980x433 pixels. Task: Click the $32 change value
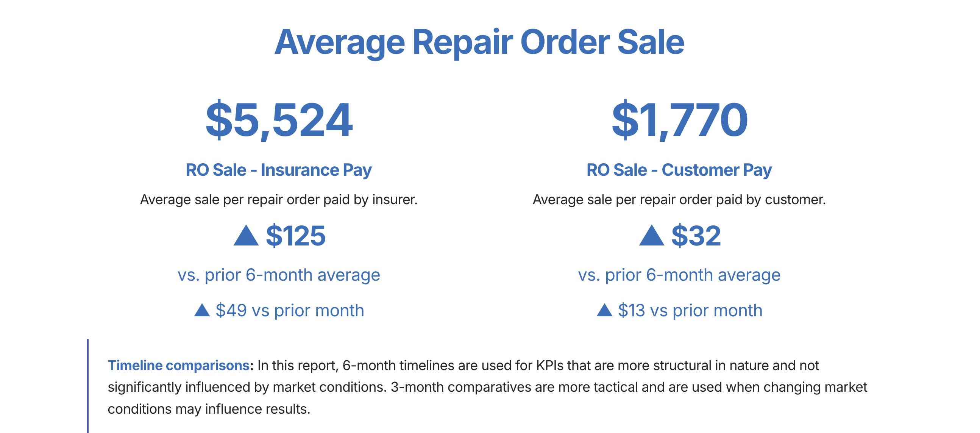click(696, 236)
